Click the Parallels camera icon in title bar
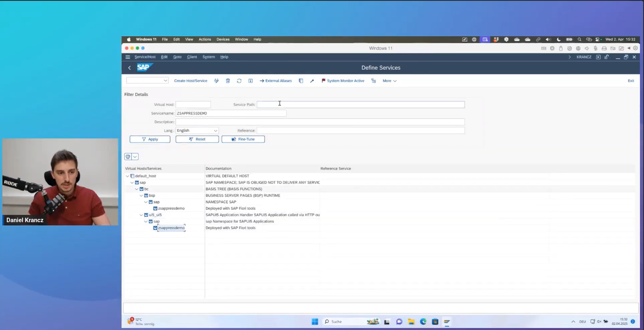 coord(613,48)
